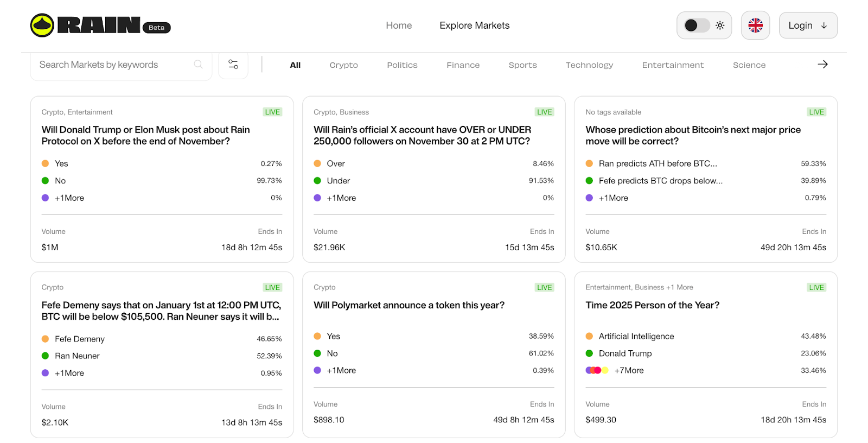Open the Donald Trump or Elon Musk market title
868x443 pixels.
[145, 135]
